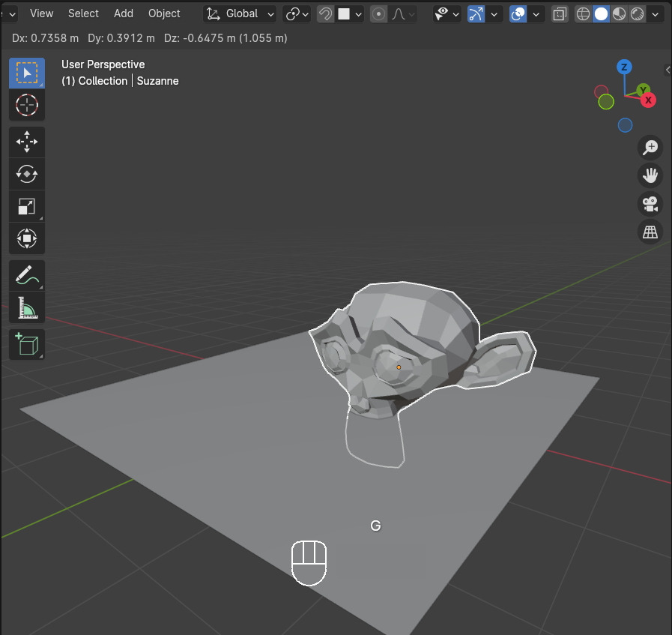This screenshot has width=672, height=635.
Task: Switch to Wireframe viewport shading
Action: click(583, 14)
